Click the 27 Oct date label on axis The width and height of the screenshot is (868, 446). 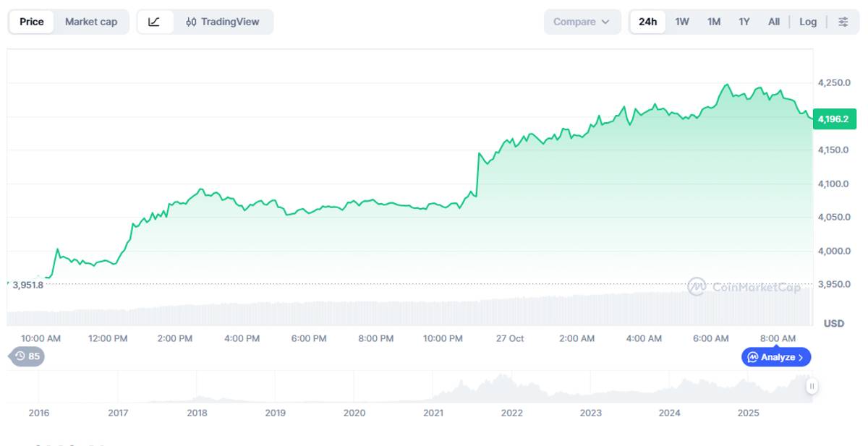point(510,338)
